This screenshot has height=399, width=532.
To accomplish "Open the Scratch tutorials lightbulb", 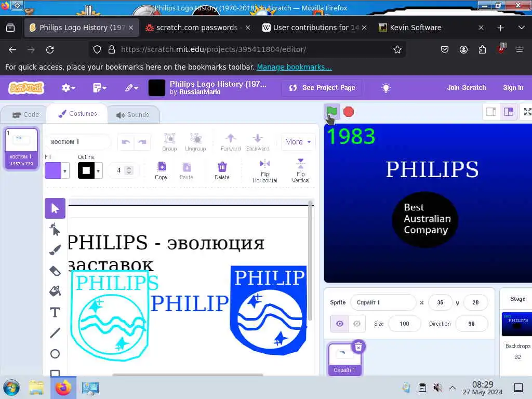I will pyautogui.click(x=386, y=88).
